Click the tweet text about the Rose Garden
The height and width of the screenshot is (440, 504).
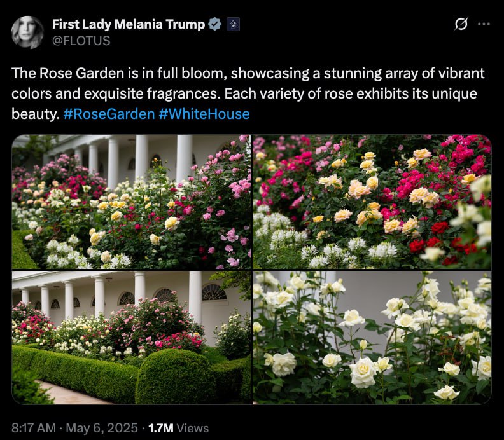[x=248, y=93]
